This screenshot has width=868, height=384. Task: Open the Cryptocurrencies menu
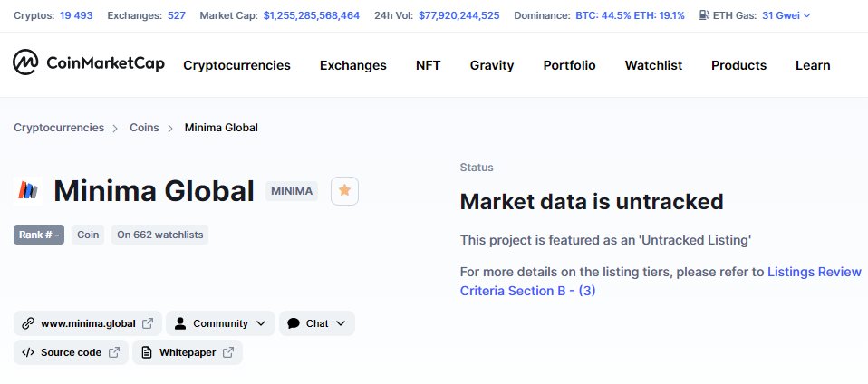tap(236, 65)
